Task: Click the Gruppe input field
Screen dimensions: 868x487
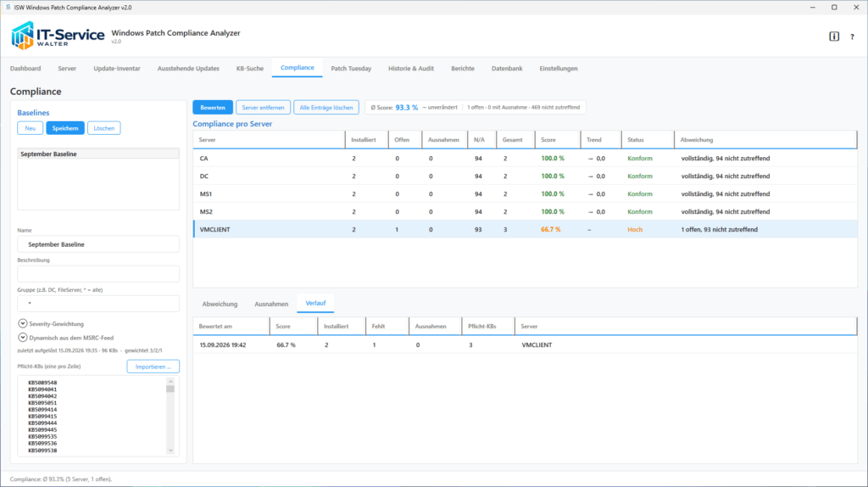Action: click(98, 304)
